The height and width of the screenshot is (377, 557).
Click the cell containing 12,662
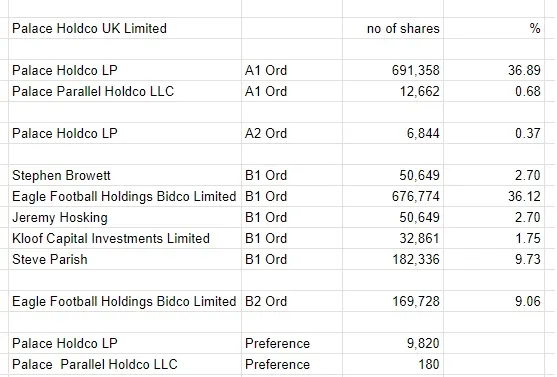[x=393, y=91]
